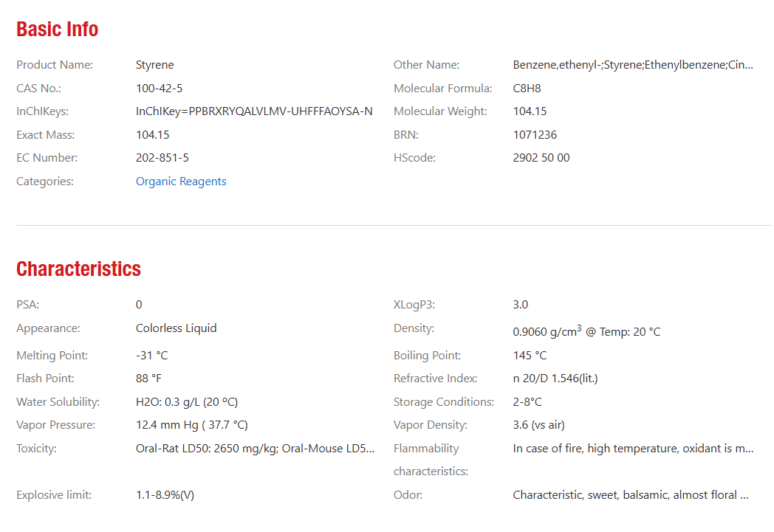Click the EC Number 202-851-5
Image resolution: width=774 pixels, height=532 pixels.
[162, 158]
